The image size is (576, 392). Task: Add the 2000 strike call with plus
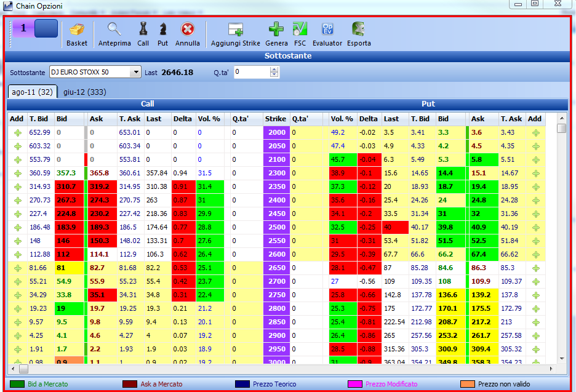coord(18,133)
